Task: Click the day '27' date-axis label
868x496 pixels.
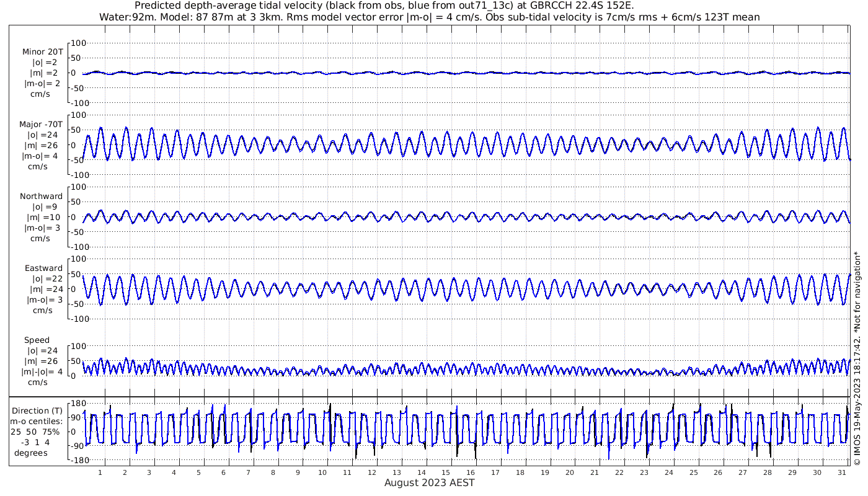Action: (x=743, y=472)
